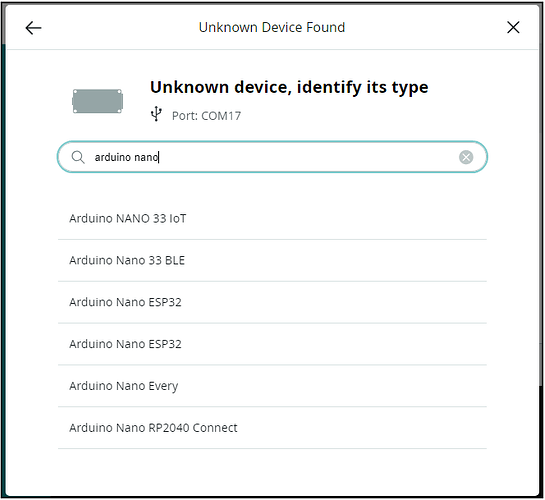Go back using the left arrow
The height and width of the screenshot is (500, 545).
click(x=33, y=28)
